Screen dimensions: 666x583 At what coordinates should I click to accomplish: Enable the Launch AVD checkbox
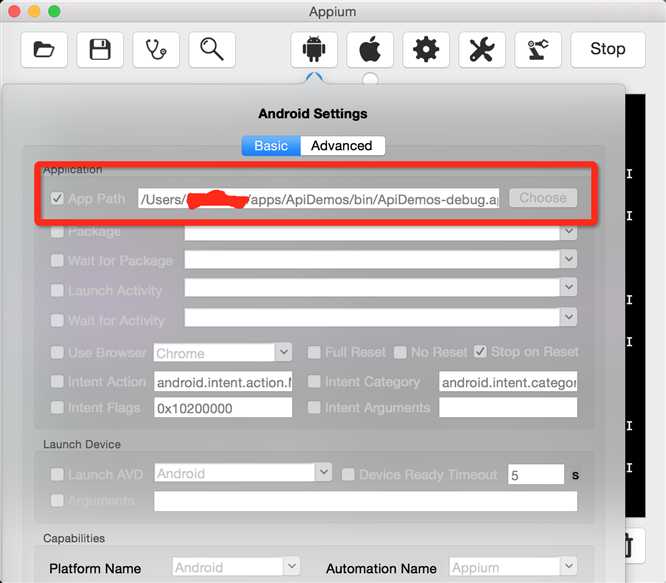[x=57, y=474]
